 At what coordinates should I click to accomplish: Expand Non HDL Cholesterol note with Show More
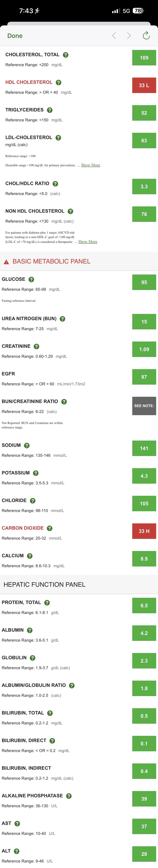tap(88, 242)
